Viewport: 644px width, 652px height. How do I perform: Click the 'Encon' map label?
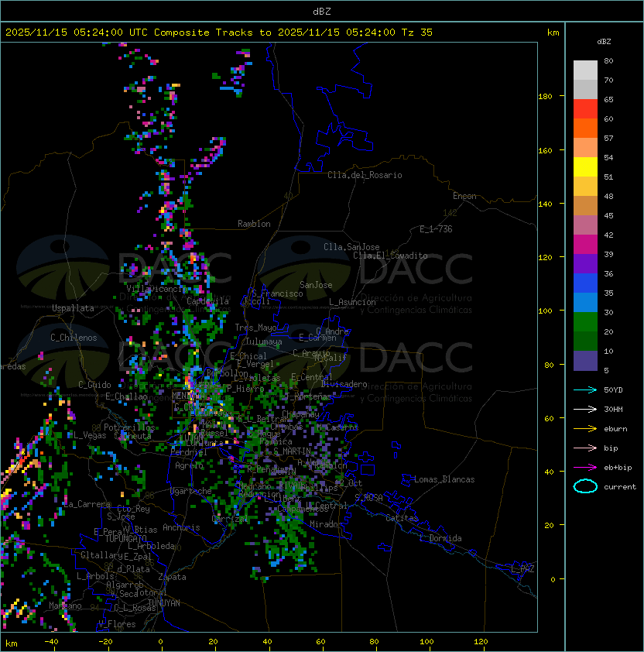tap(464, 196)
